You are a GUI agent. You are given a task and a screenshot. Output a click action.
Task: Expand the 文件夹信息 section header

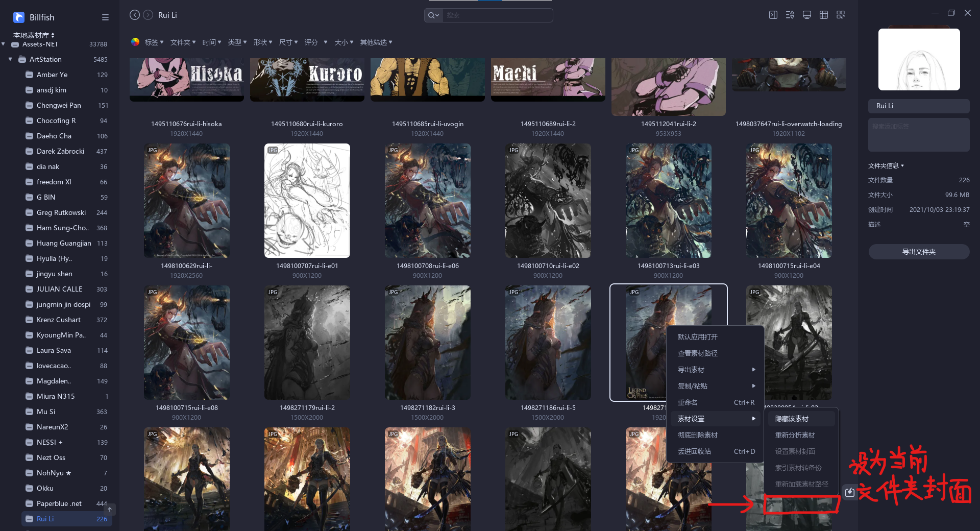[886, 166]
